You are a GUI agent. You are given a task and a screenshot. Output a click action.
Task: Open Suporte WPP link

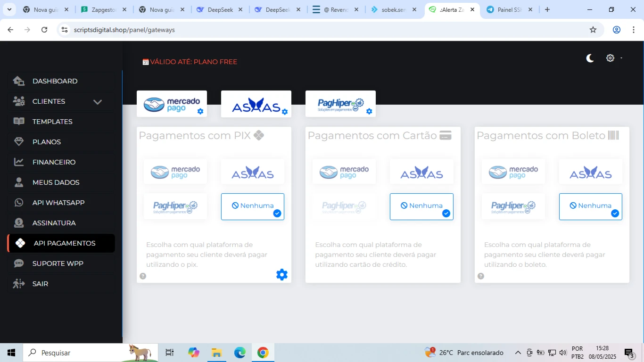(x=61, y=263)
